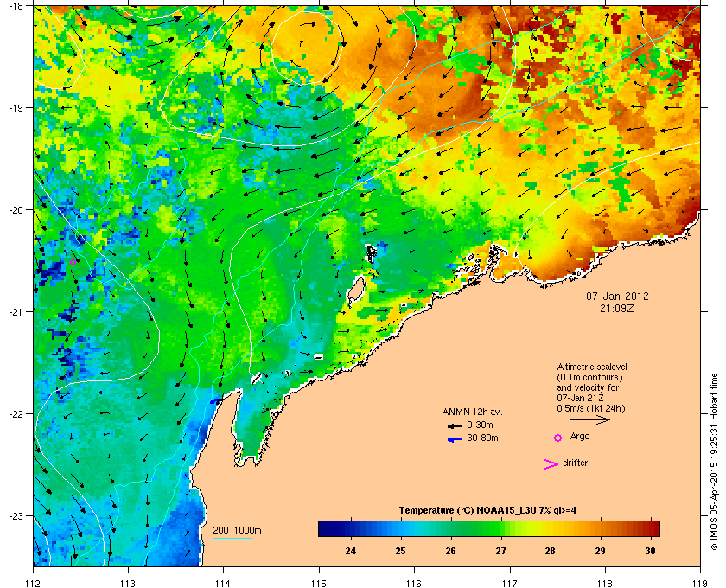Click the '-19' latitude axis label
The height and width of the screenshot is (588, 726).
click(x=15, y=107)
